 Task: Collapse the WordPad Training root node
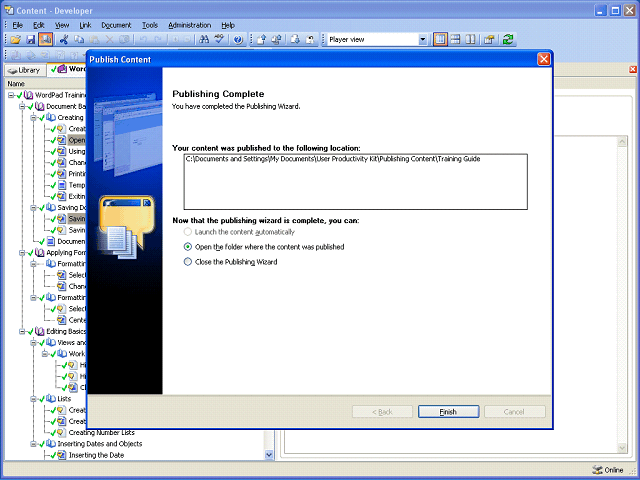click(x=11, y=95)
